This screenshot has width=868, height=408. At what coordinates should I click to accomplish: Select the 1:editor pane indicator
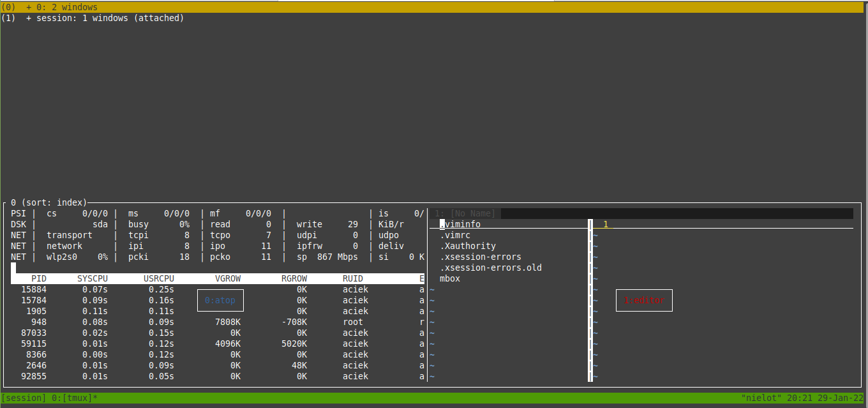pos(644,300)
